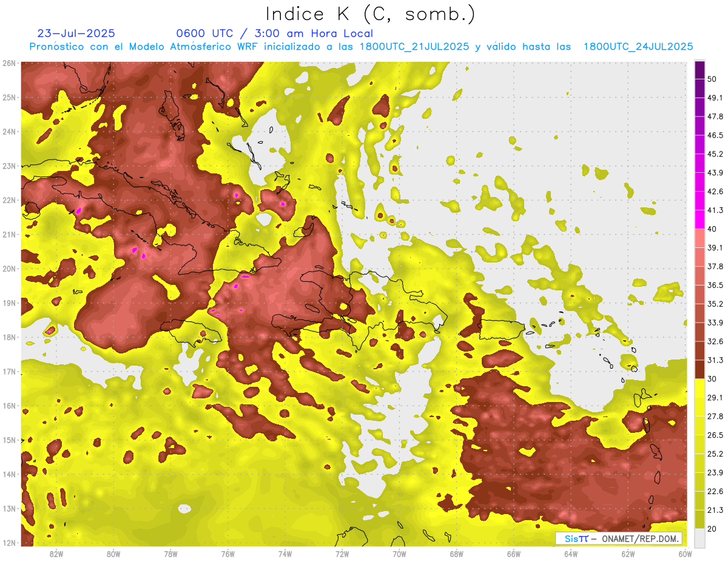Viewport: 728px width, 562px height.
Task: Click the colorbar value label "47.8"
Action: (x=715, y=116)
